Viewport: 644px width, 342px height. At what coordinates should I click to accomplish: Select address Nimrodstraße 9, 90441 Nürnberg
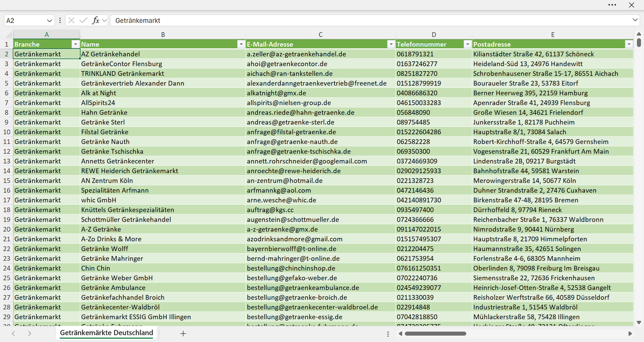click(553, 229)
